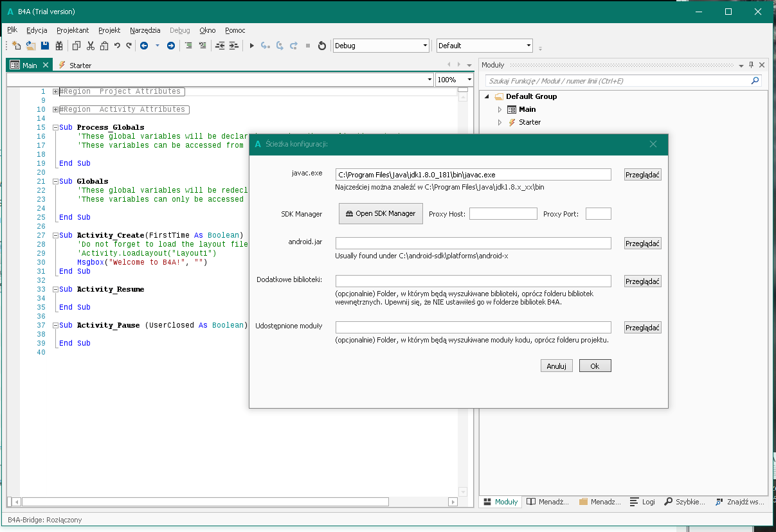Expand the Project Attributes region
The width and height of the screenshot is (776, 532).
56,91
